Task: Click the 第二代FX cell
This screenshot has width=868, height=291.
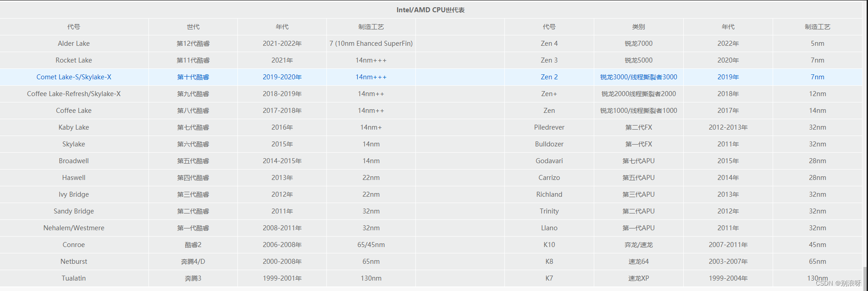Action: 638,127
